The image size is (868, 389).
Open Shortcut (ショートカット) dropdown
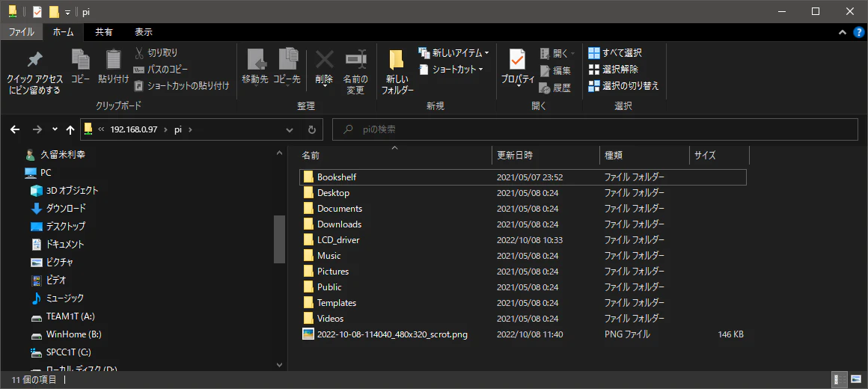452,69
